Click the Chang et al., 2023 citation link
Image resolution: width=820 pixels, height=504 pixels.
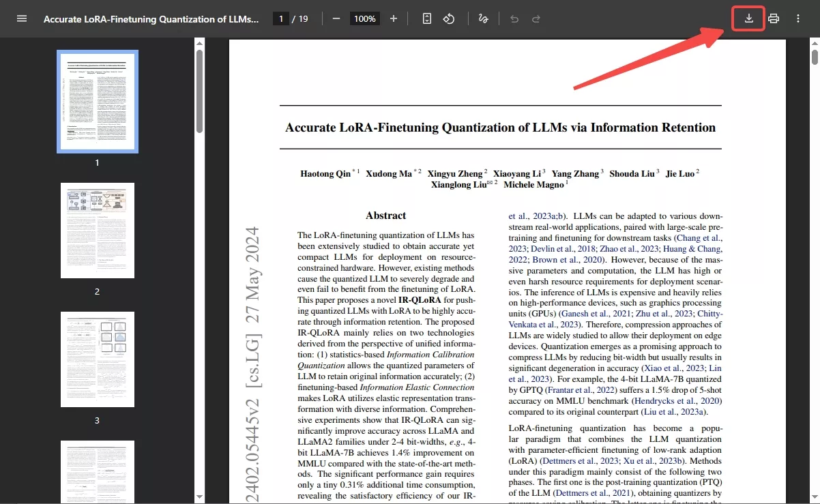(x=699, y=238)
